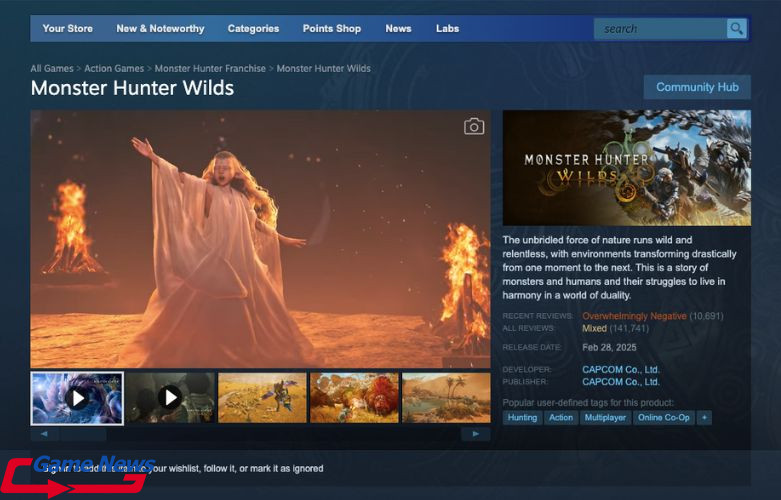781x500 pixels.
Task: Focus the store search input field
Action: coord(660,29)
